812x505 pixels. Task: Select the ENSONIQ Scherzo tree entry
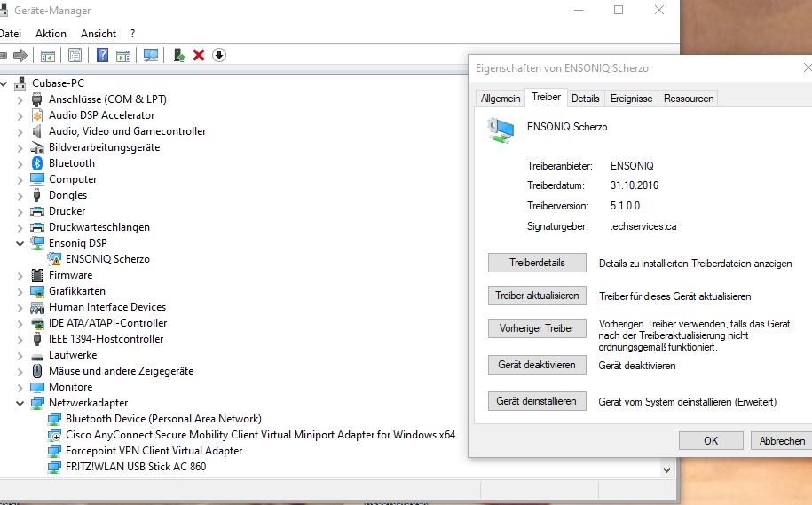tap(107, 259)
